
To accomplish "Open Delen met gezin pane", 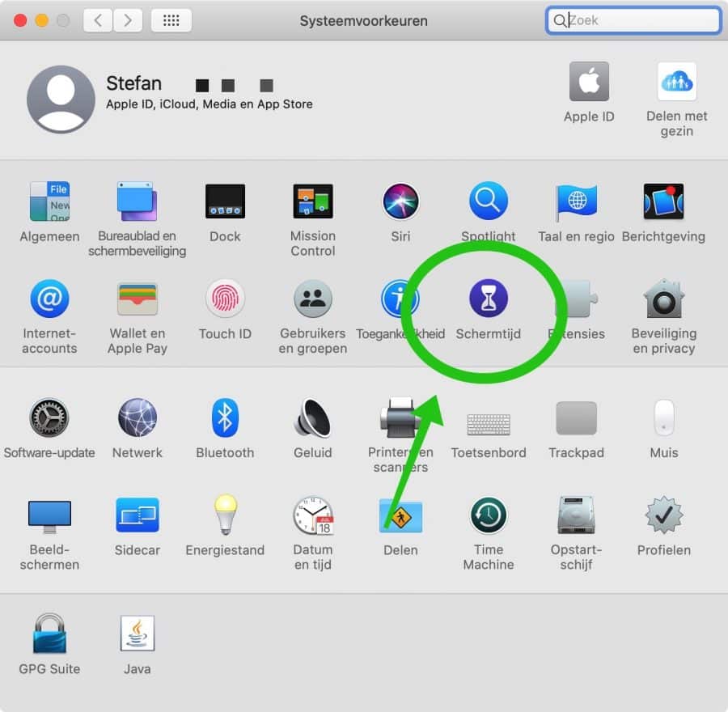I will [677, 81].
